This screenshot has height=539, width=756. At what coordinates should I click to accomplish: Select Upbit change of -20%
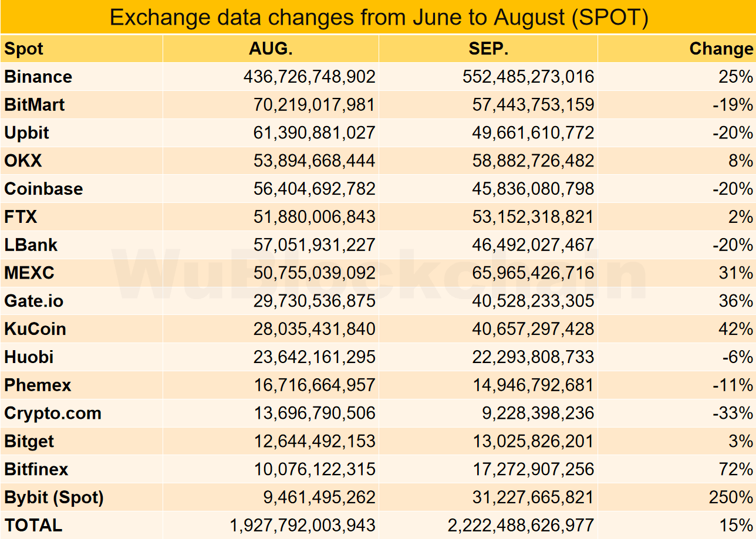(733, 133)
